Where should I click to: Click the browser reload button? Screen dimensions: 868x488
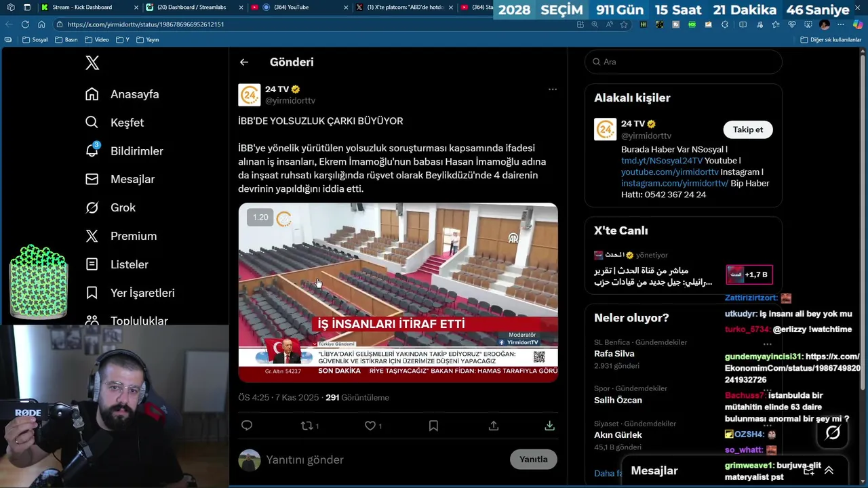click(x=25, y=24)
